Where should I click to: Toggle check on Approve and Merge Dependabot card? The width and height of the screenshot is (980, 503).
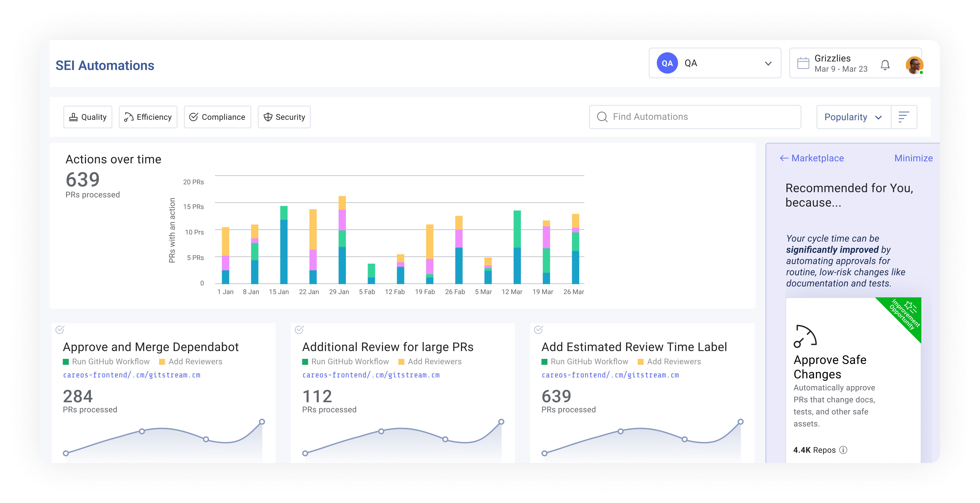[60, 330]
